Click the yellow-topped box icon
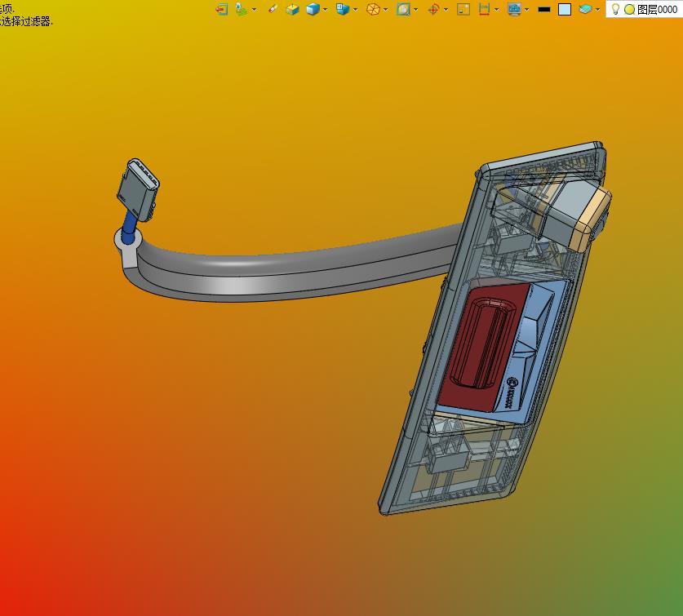Screen dimensions: 683x616 [x=292, y=9]
